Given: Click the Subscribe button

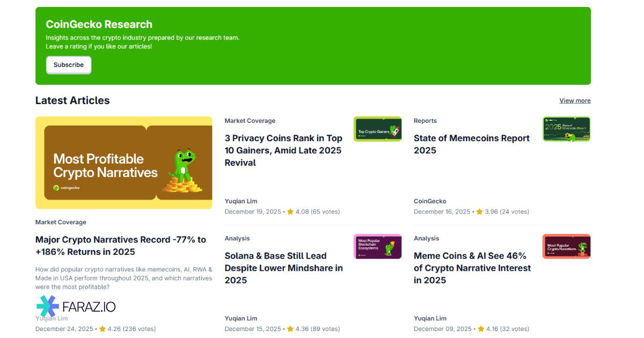Looking at the screenshot, I should [x=69, y=65].
